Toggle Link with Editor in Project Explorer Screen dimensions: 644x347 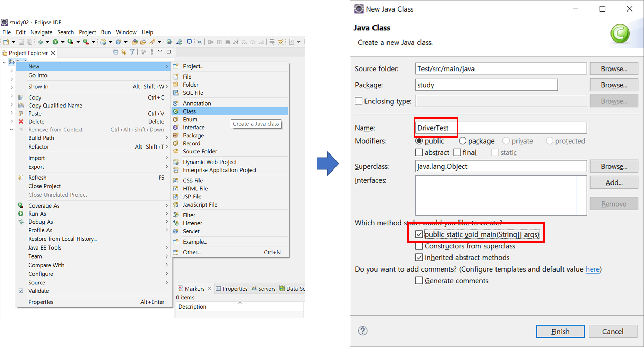click(124, 52)
